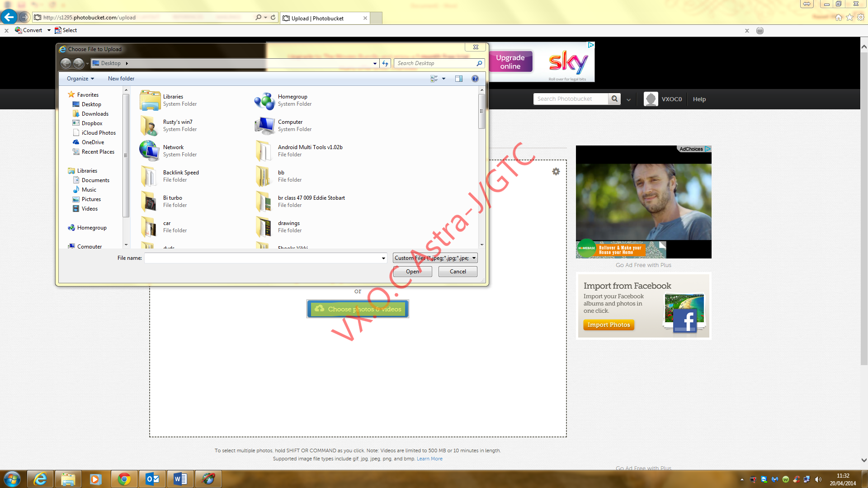Open the Help menu on Photobucket
The width and height of the screenshot is (868, 488).
coord(699,99)
